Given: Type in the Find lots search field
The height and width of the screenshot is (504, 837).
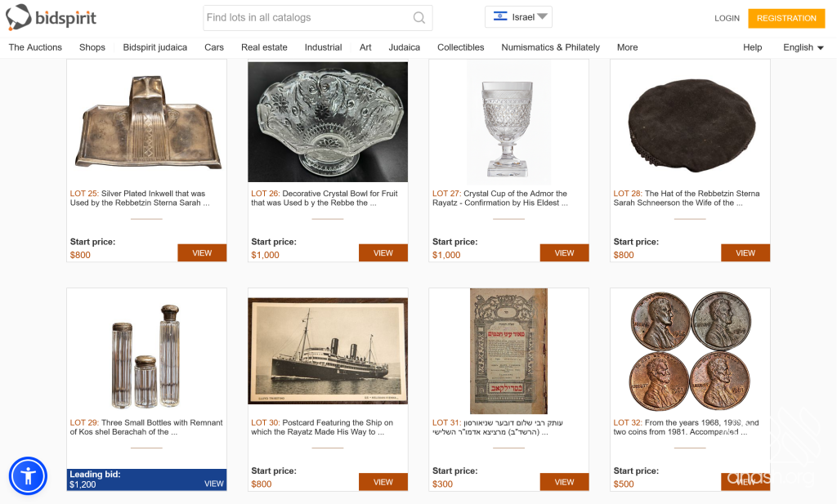Looking at the screenshot, I should [x=307, y=18].
